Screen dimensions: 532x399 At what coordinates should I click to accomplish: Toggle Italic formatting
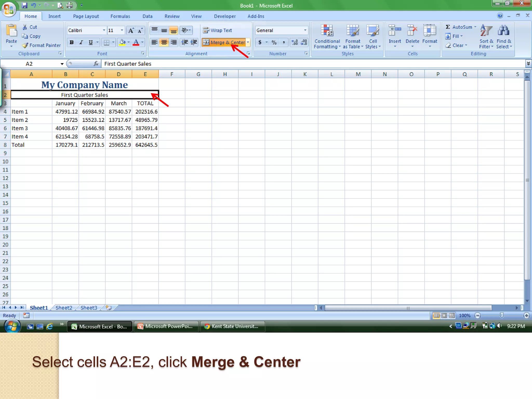point(81,42)
